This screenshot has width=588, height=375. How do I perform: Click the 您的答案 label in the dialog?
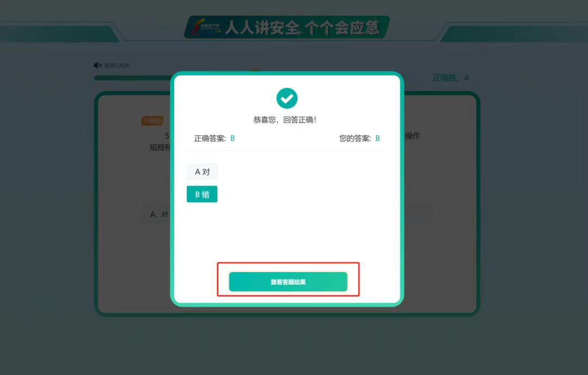[x=355, y=138]
